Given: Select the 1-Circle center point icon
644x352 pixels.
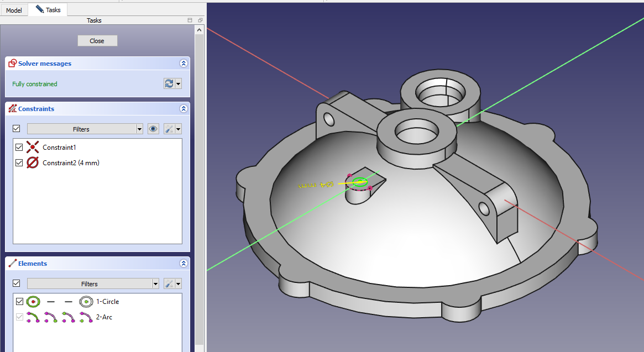Looking at the screenshot, I should 86,302.
